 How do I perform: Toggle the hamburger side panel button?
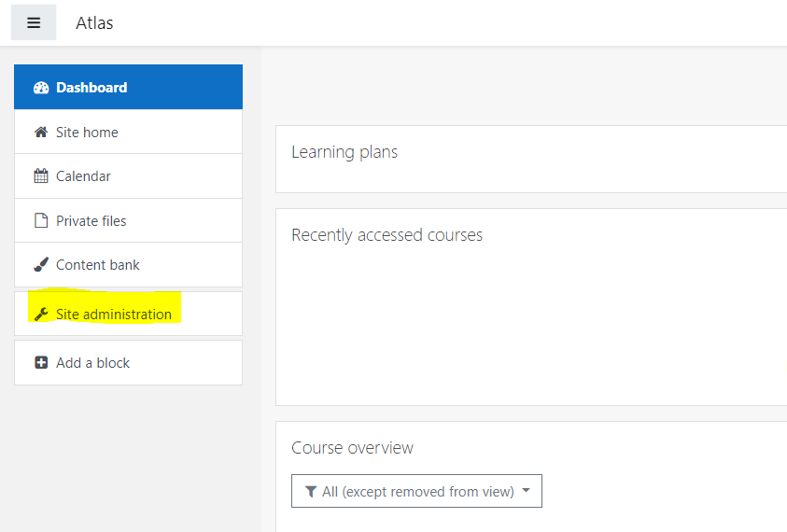pyautogui.click(x=34, y=22)
